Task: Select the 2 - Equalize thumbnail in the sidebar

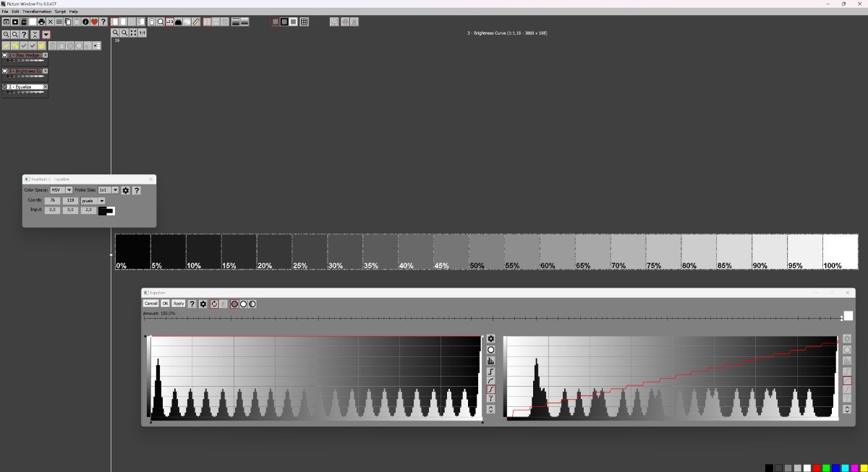Action: 23,87
